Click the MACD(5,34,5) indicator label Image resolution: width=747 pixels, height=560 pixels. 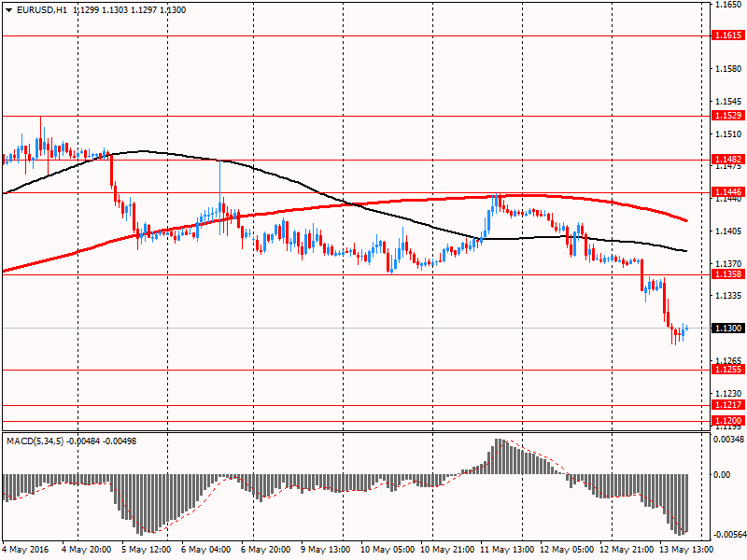[x=35, y=441]
